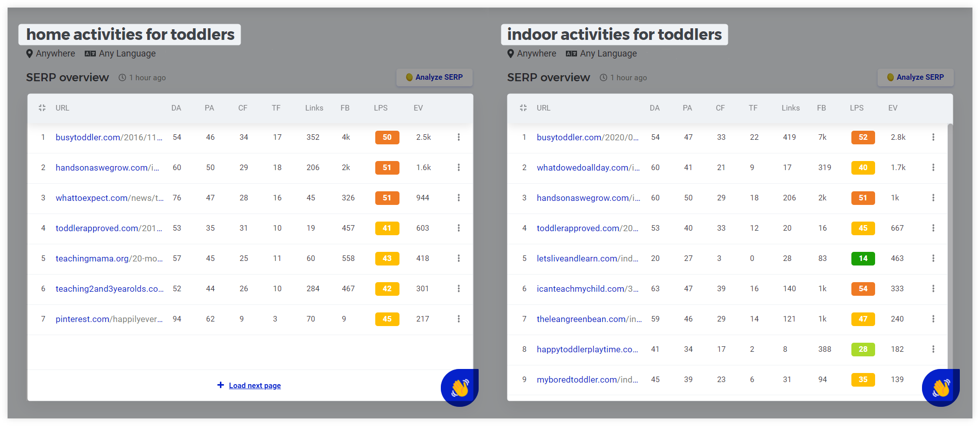Open options menu for teaching2and3yearolds row
Viewport: 980px width, 426px height.
point(458,289)
